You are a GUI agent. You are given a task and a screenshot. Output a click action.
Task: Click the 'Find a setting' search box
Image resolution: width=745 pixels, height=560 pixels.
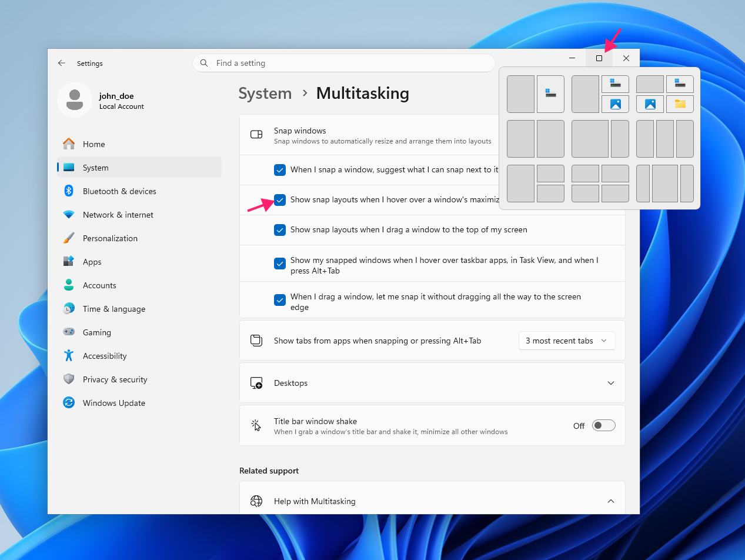tap(344, 63)
